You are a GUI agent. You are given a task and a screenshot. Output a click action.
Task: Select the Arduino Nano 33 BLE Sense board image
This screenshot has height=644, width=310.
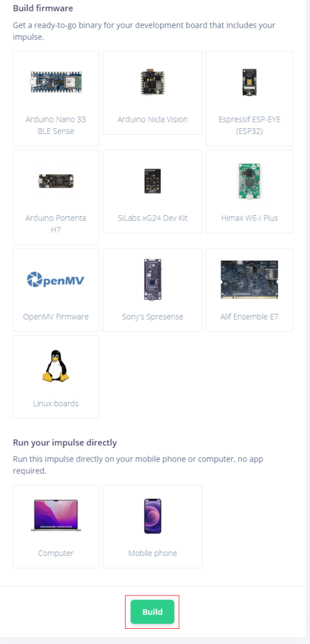pyautogui.click(x=56, y=82)
